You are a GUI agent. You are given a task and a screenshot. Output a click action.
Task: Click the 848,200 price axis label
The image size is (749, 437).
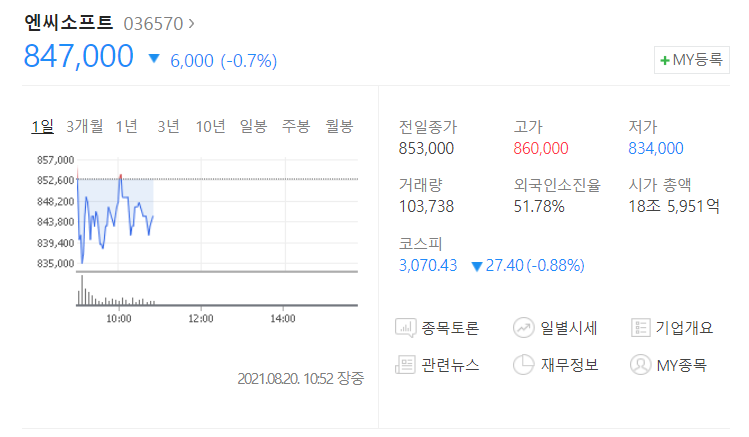point(55,202)
